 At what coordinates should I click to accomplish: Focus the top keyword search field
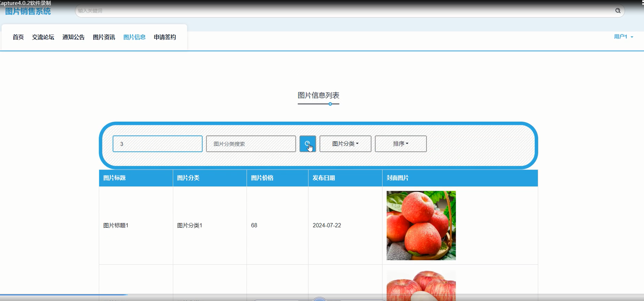pyautogui.click(x=350, y=11)
